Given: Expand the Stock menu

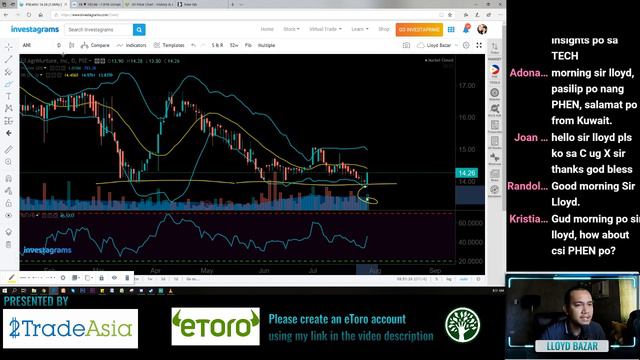Looking at the screenshot, I should [291, 29].
